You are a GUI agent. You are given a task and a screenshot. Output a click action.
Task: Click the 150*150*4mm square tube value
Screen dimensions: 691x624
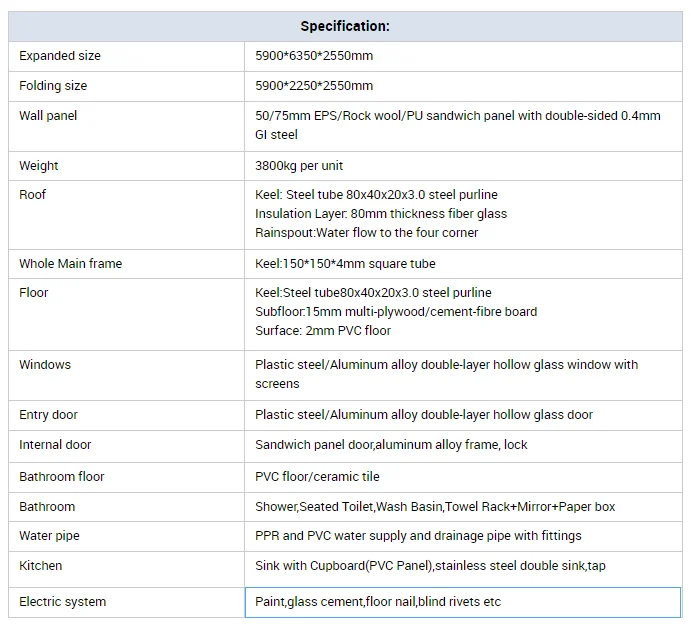pyautogui.click(x=345, y=264)
